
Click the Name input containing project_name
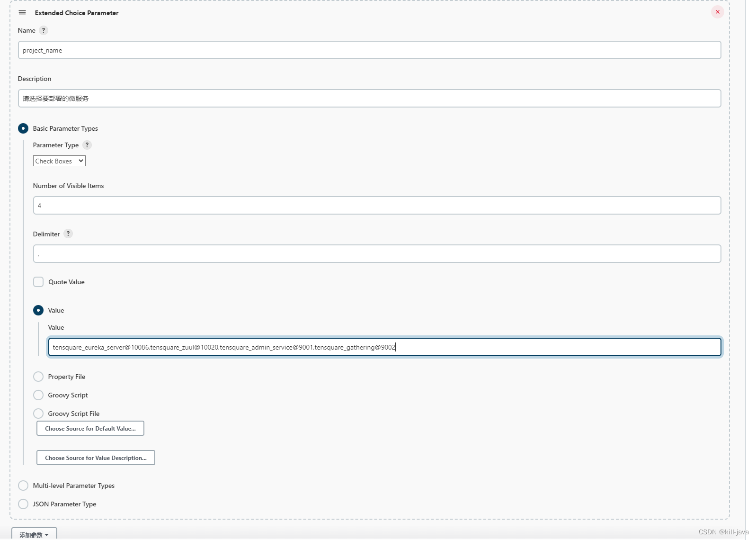(369, 50)
